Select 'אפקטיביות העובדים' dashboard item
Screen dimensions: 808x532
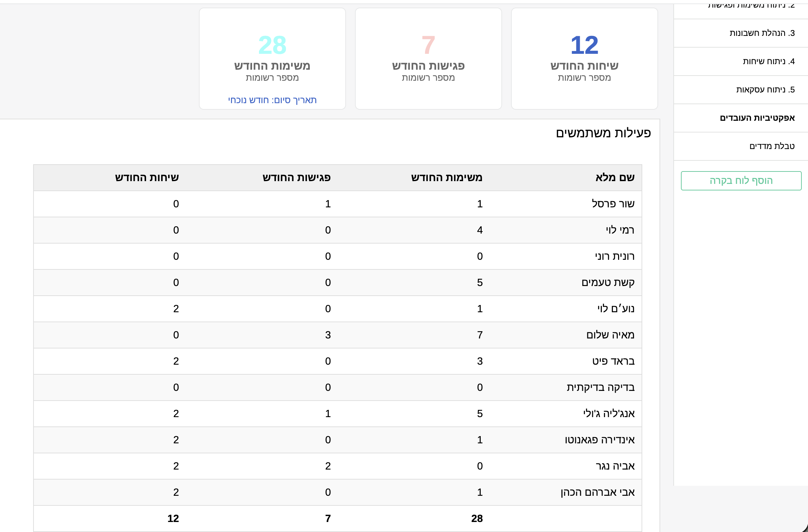[x=757, y=118]
